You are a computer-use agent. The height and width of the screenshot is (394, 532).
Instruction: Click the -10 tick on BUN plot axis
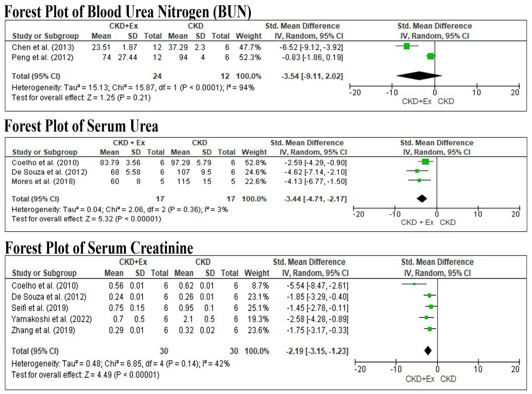[392, 93]
